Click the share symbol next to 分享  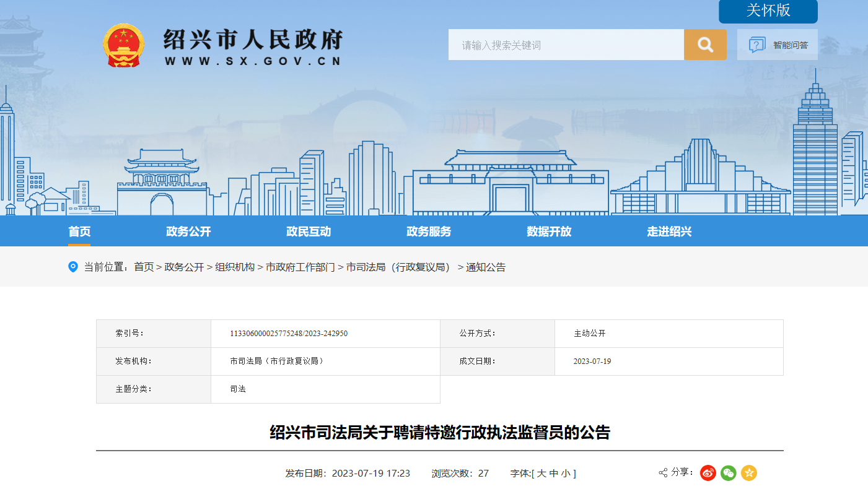click(663, 473)
